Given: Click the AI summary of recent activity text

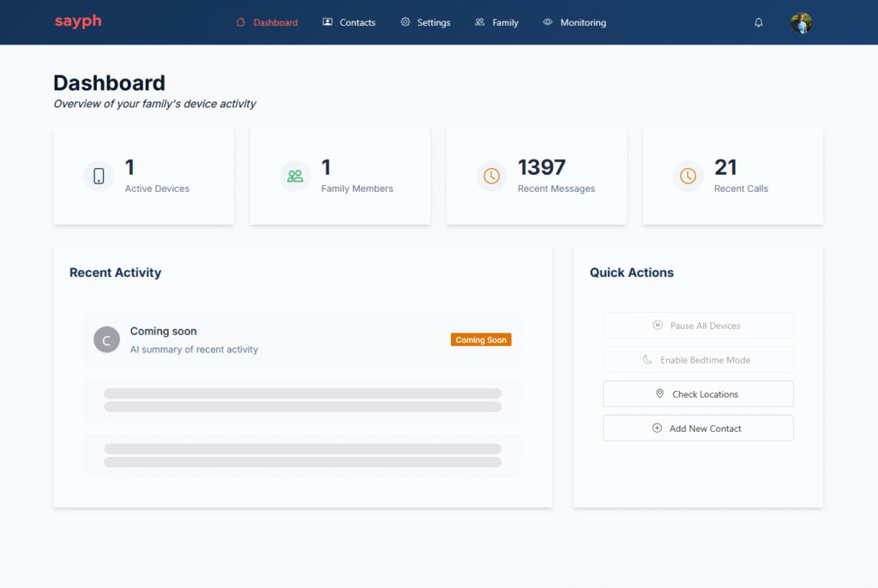Looking at the screenshot, I should click(x=194, y=350).
